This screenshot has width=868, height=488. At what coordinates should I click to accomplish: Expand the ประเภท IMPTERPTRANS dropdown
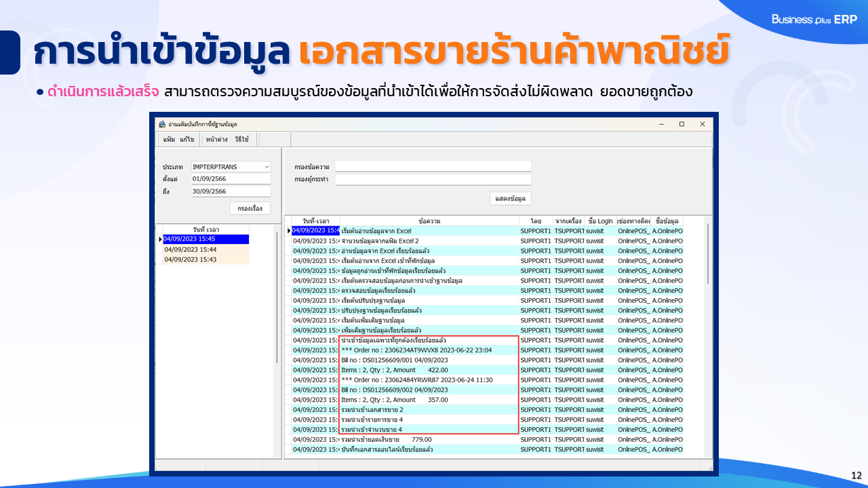point(267,167)
